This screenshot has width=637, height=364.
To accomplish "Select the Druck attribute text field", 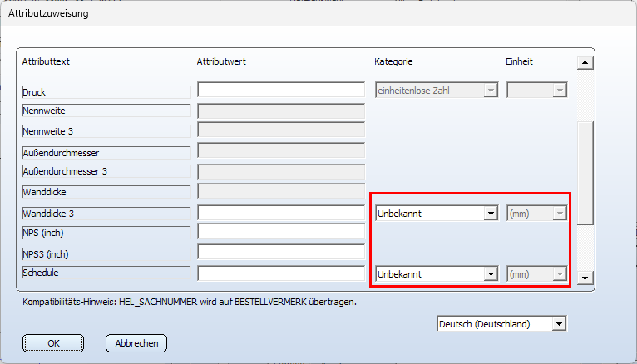I will pos(106,92).
